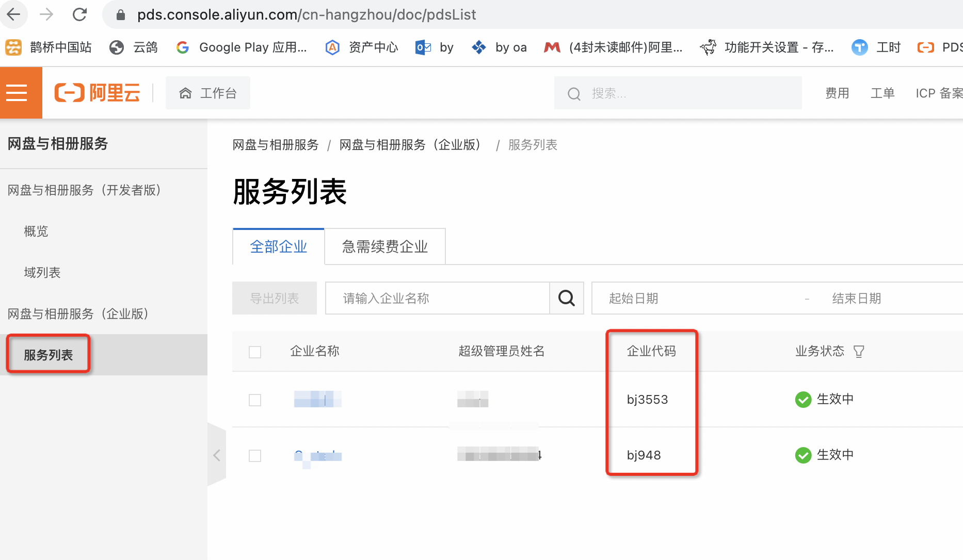963x560 pixels.
Task: Click the 阿里云 logo
Action: coord(98,93)
